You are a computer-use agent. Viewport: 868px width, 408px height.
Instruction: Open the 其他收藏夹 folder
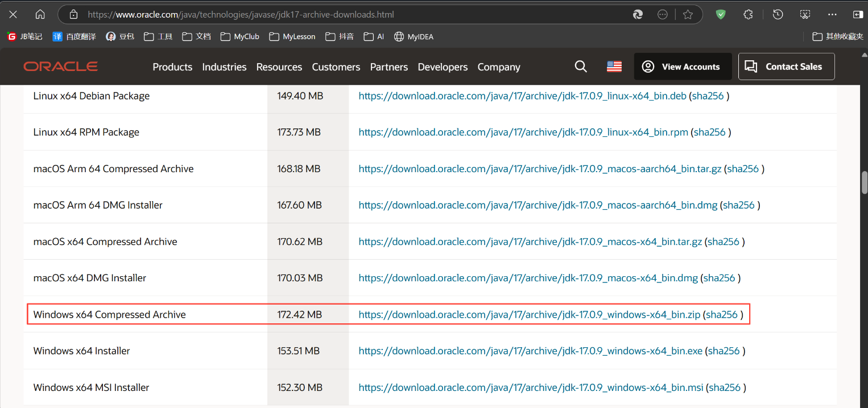(x=838, y=36)
